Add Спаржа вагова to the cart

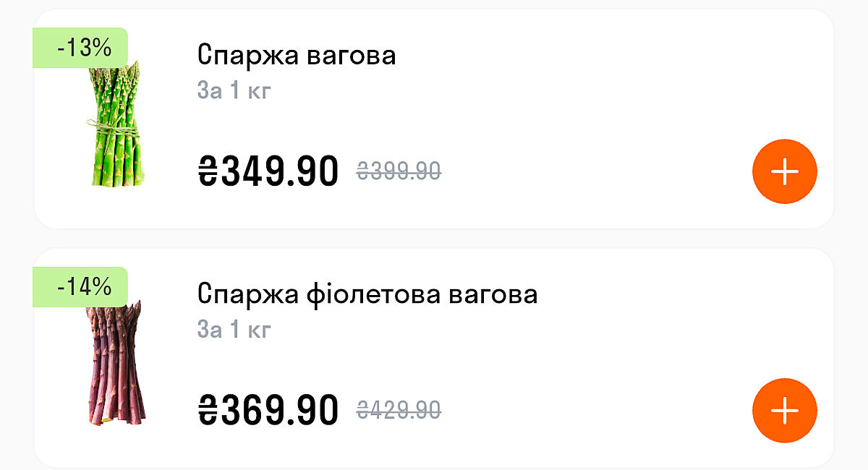[x=784, y=172]
